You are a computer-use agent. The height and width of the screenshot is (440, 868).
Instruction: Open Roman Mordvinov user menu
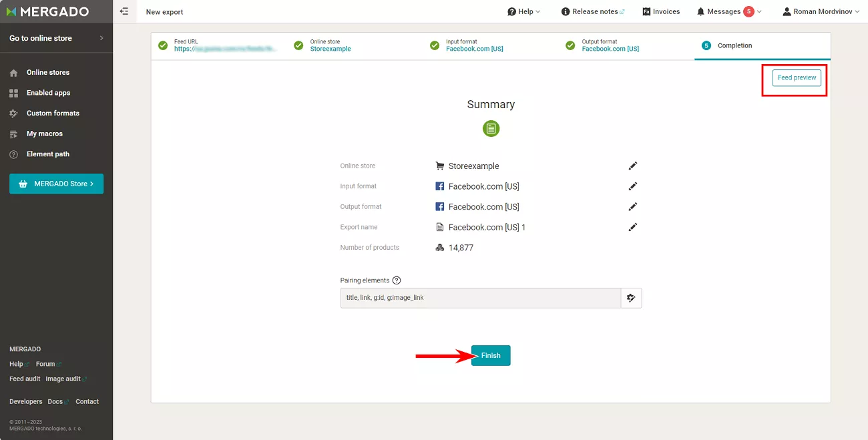tap(821, 11)
